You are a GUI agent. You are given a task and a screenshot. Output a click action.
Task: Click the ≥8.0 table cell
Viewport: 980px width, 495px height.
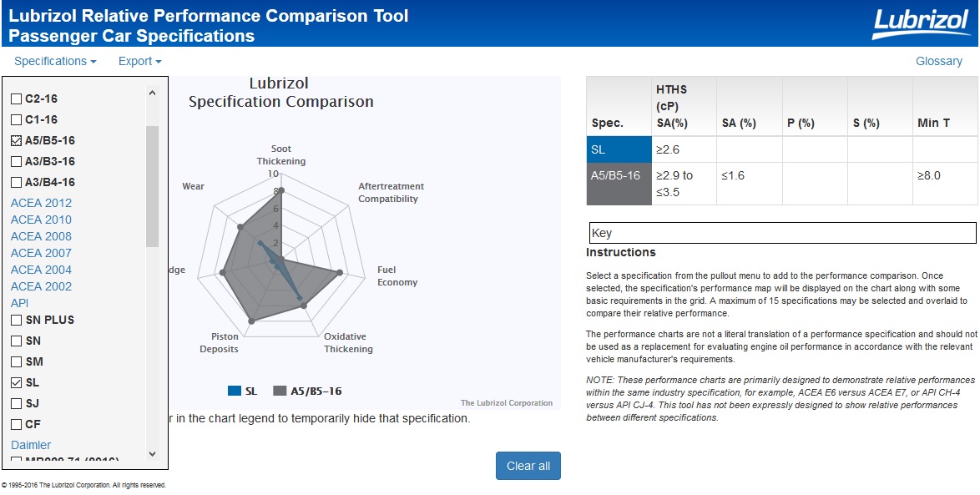[x=945, y=184]
